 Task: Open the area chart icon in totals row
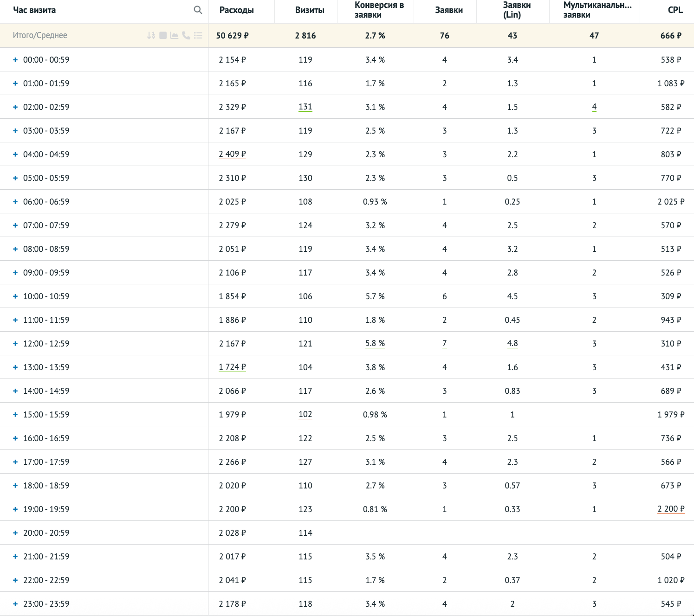175,35
